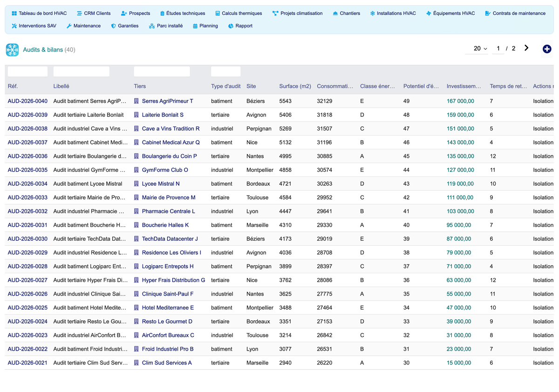The width and height of the screenshot is (559, 392).
Task: Open third party Clim Sud Services A
Action: [x=167, y=363]
